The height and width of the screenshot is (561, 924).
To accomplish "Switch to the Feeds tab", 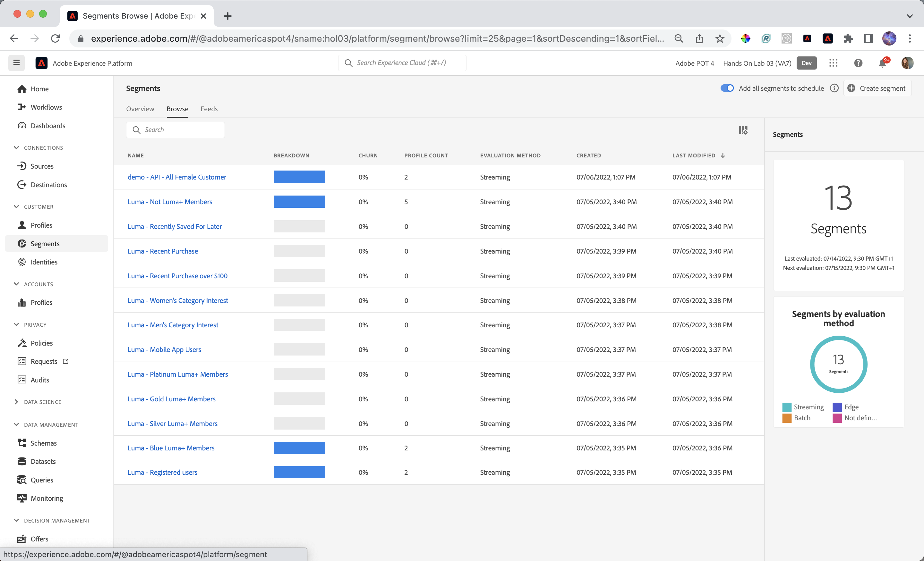I will (209, 109).
